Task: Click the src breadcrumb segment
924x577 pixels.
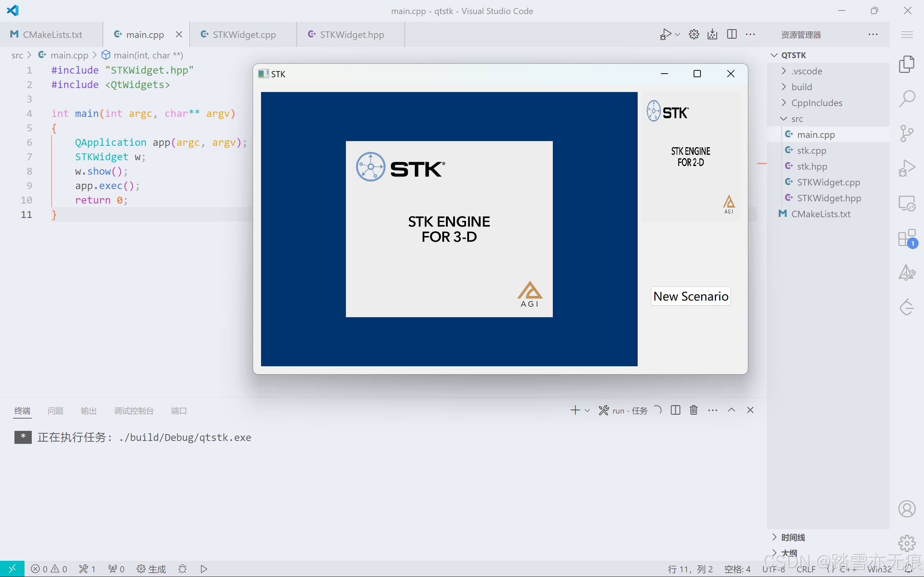Action: click(17, 55)
